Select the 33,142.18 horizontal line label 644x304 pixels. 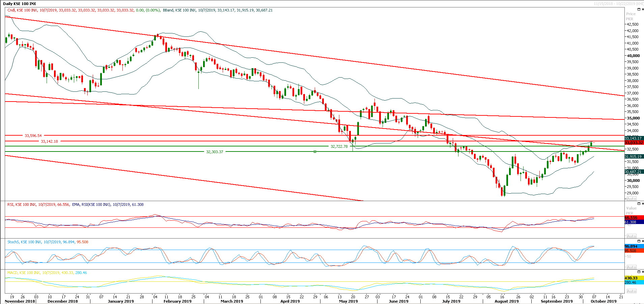(x=49, y=141)
